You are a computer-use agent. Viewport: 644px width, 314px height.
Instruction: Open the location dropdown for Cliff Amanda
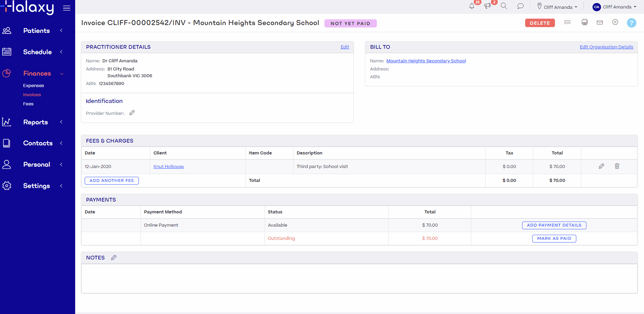557,6
